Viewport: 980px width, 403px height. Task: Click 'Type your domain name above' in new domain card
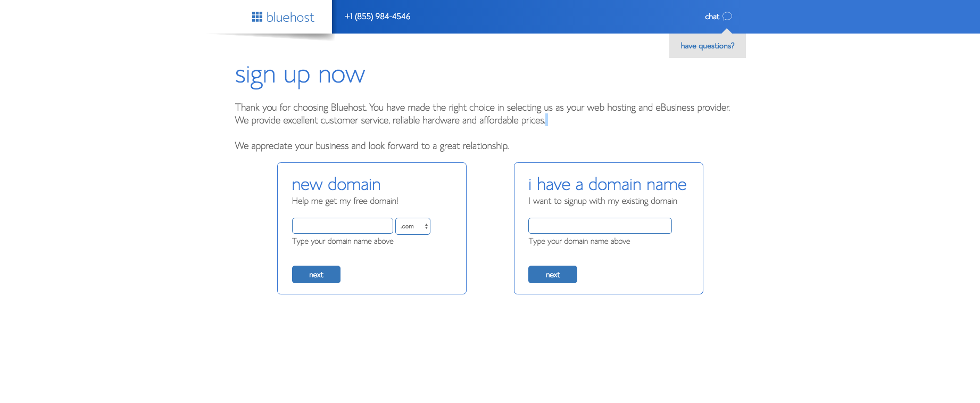pyautogui.click(x=343, y=241)
